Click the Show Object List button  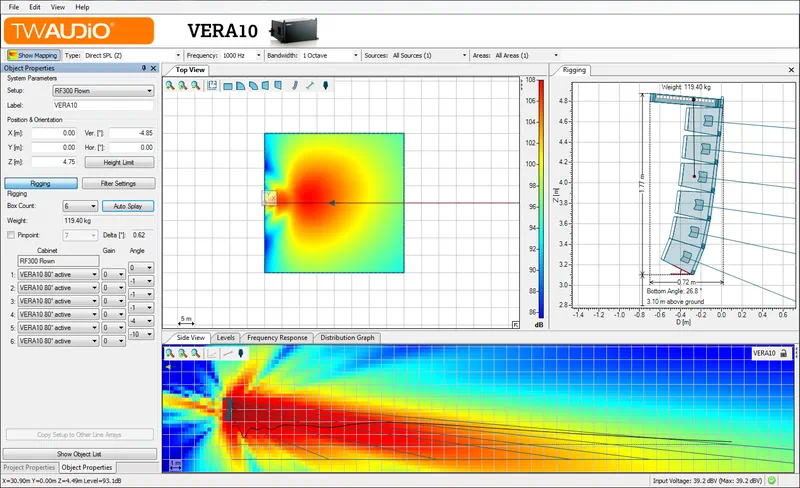click(x=79, y=454)
